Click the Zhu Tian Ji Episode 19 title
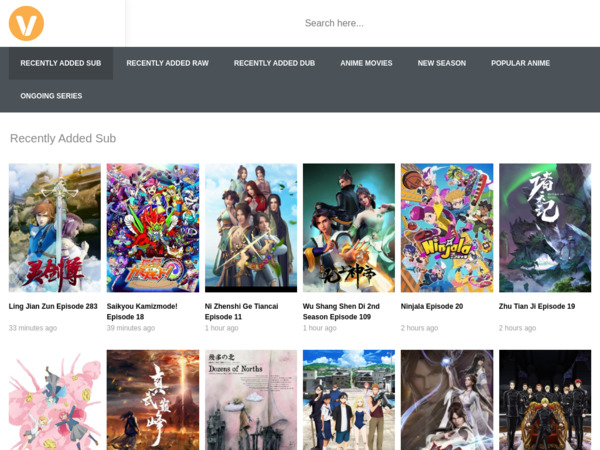The width and height of the screenshot is (600, 450). click(x=537, y=306)
